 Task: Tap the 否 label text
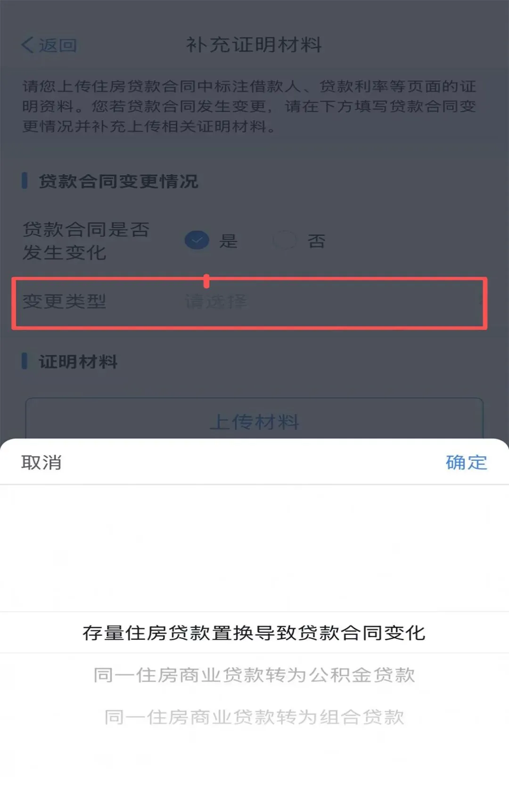(x=316, y=241)
